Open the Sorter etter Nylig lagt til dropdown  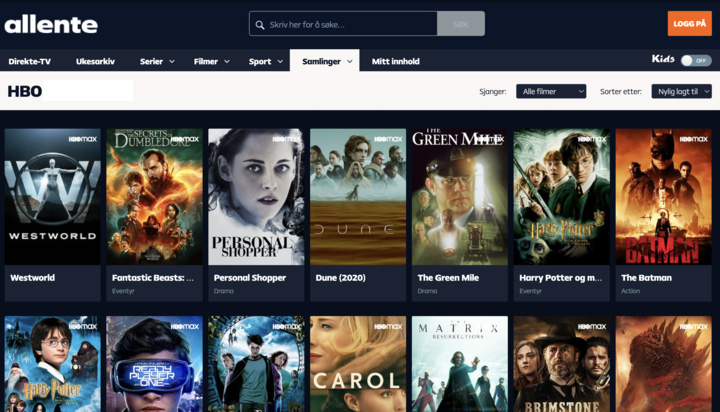click(681, 91)
